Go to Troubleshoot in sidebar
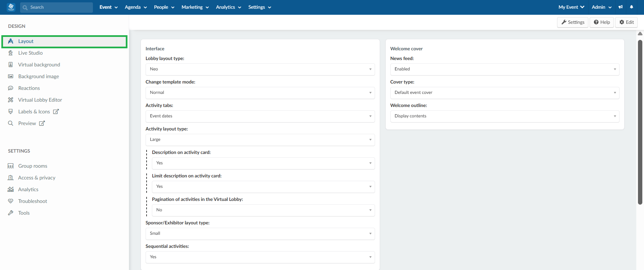The height and width of the screenshot is (270, 644). 33,201
